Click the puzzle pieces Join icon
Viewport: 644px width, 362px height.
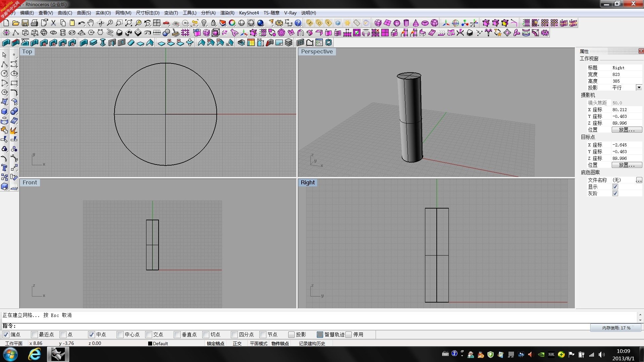tap(4, 130)
